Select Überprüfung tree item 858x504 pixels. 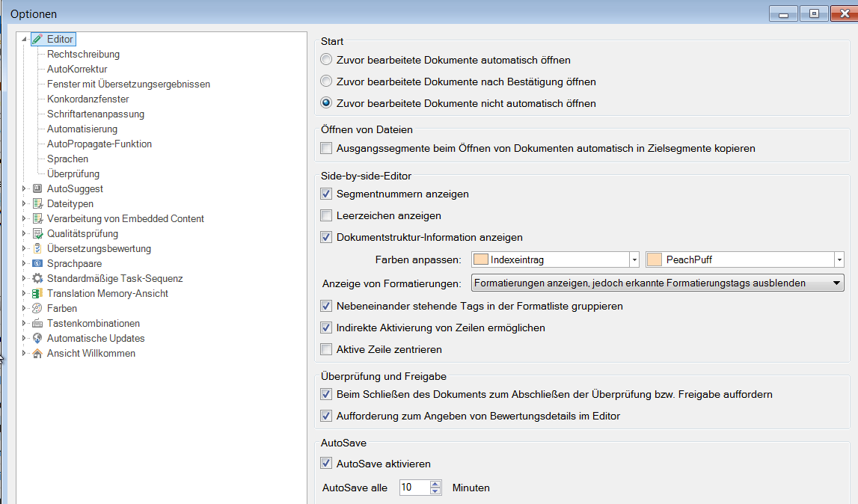[x=73, y=174]
